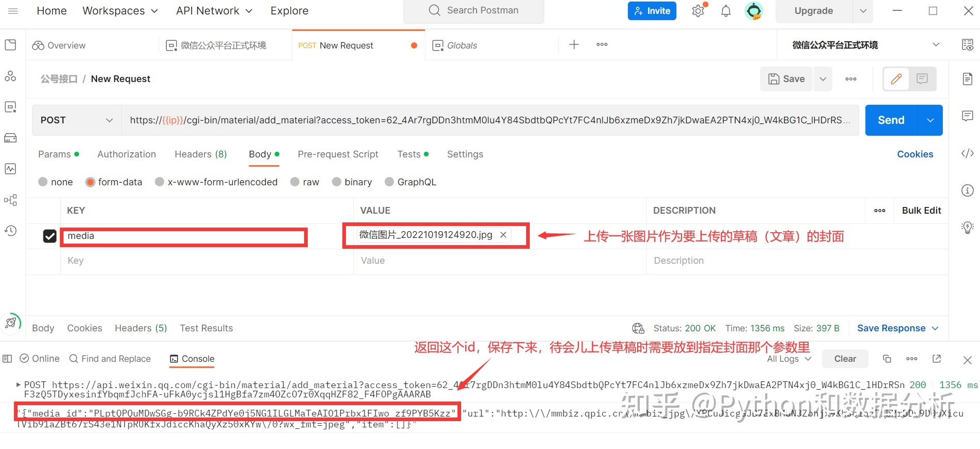Open Mock Servers icon in the sidebar
The width and height of the screenshot is (980, 449).
click(10, 138)
